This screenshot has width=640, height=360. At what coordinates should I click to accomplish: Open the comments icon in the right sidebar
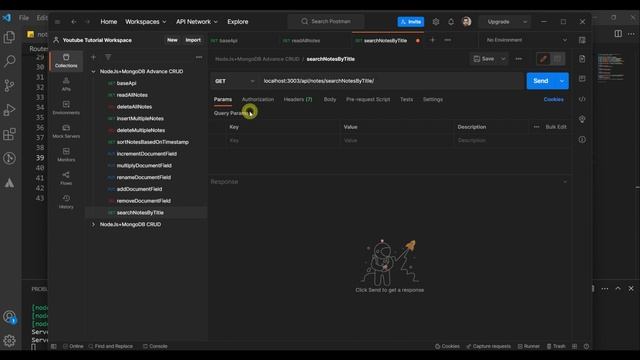[582, 78]
